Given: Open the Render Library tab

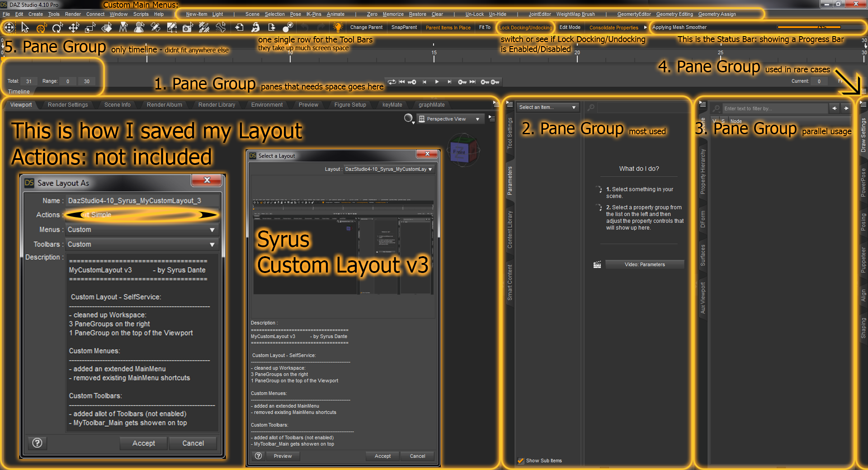Looking at the screenshot, I should (x=217, y=105).
